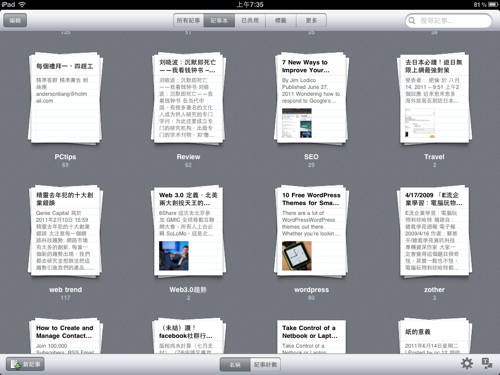This screenshot has height=375, width=500.
Task: Open the stack 'Take Control of a Netbook or Lapt...'
Action: pyautogui.click(x=311, y=336)
